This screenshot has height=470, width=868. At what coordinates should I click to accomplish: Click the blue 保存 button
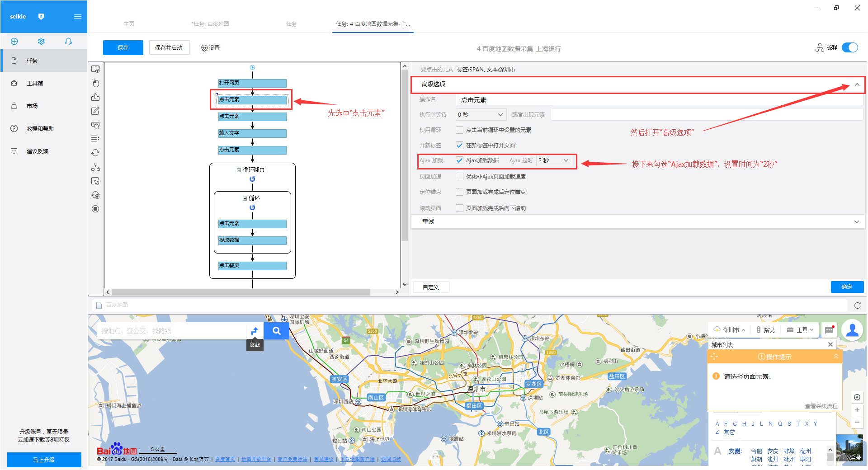pos(123,47)
